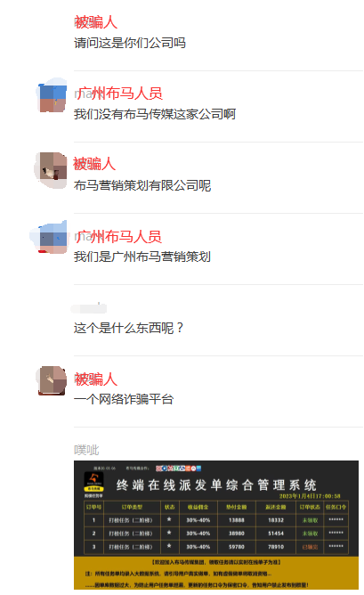Click the colorful partner logos strip in the image
Viewport: 364px width, 595px height.
point(178,469)
